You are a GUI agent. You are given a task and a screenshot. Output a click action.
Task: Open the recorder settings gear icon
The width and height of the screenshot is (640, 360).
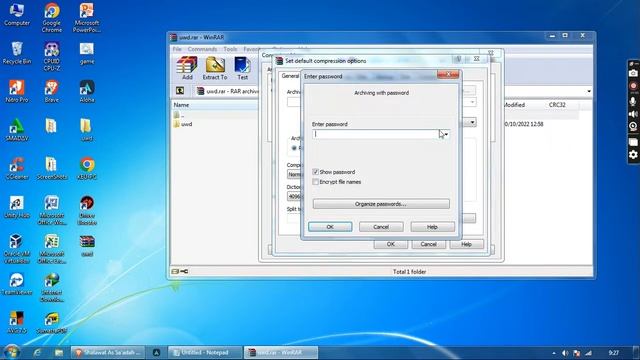(x=633, y=154)
